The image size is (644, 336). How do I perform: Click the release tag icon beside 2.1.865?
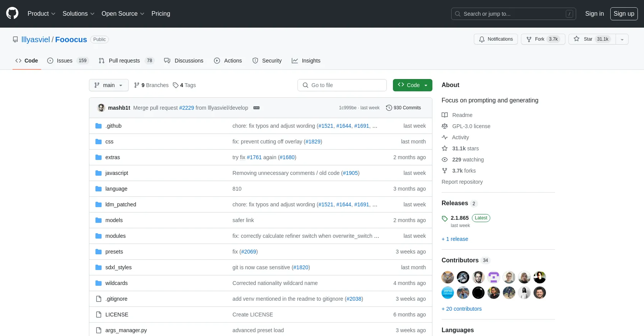point(445,219)
